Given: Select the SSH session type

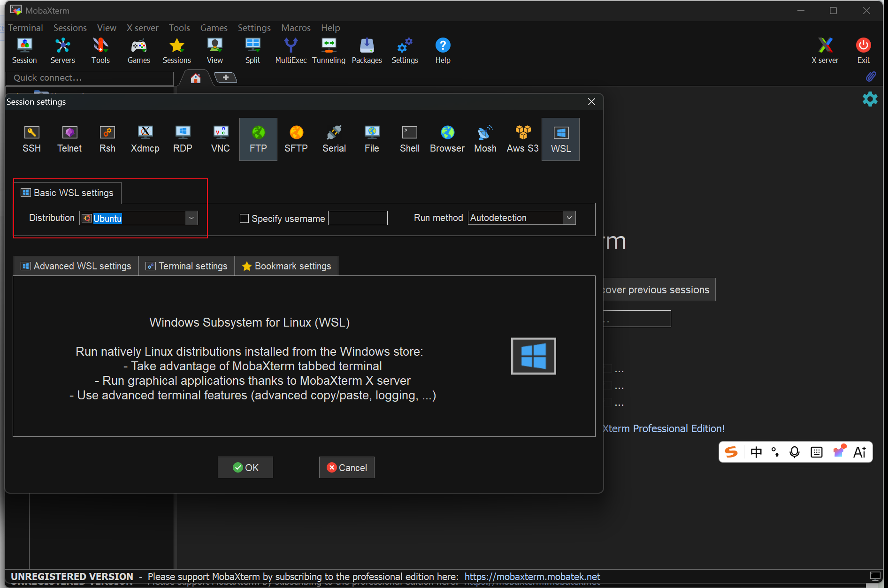Looking at the screenshot, I should click(x=32, y=139).
